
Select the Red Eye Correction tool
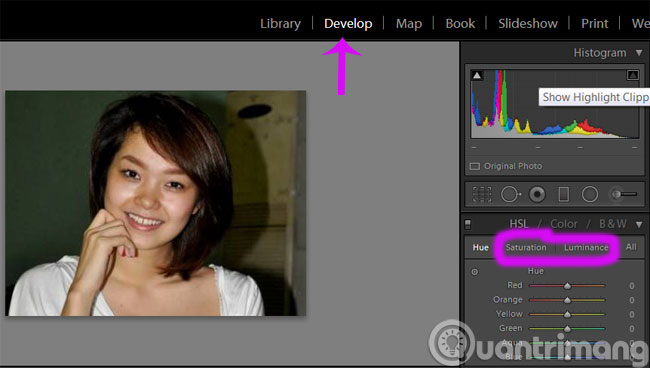coord(537,194)
